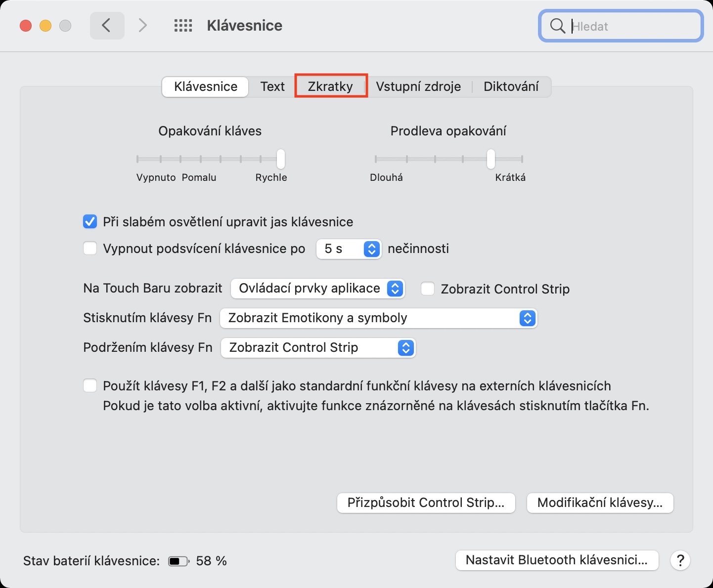Click the magnifying glass search icon
Viewport: 713px width, 588px height.
click(557, 26)
